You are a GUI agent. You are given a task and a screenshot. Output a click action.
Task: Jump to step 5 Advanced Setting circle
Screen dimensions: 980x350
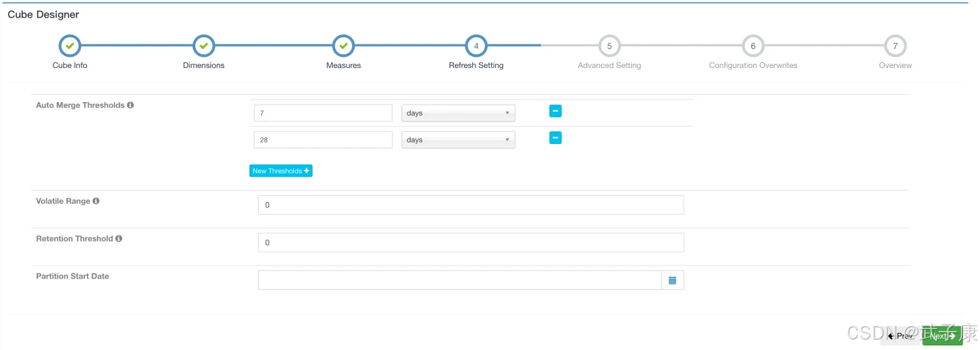pos(610,46)
